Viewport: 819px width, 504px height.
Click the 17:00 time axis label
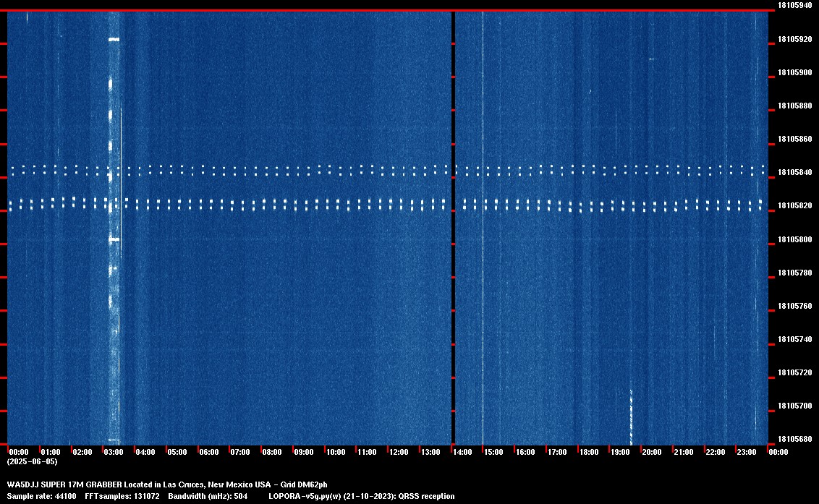click(557, 452)
